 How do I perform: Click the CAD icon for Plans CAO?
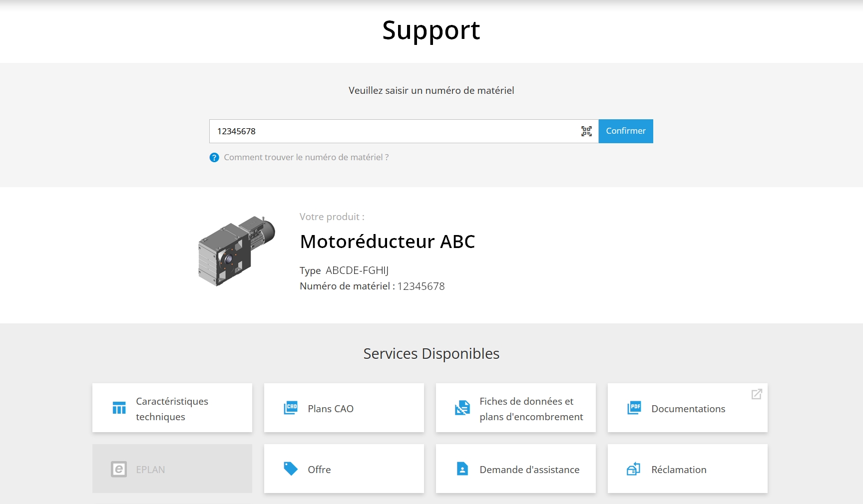tap(291, 408)
